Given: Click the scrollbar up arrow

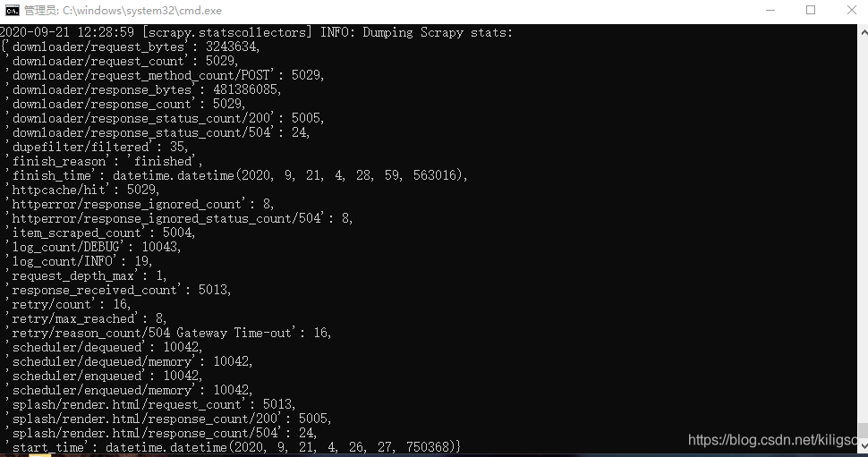Looking at the screenshot, I should [863, 32].
